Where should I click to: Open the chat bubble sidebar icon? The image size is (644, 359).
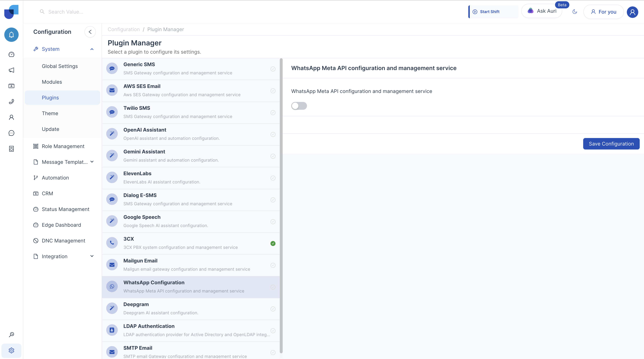[x=11, y=133]
